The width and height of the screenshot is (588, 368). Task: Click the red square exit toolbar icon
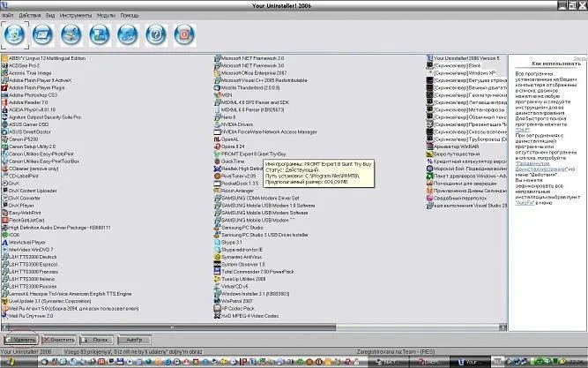(184, 35)
